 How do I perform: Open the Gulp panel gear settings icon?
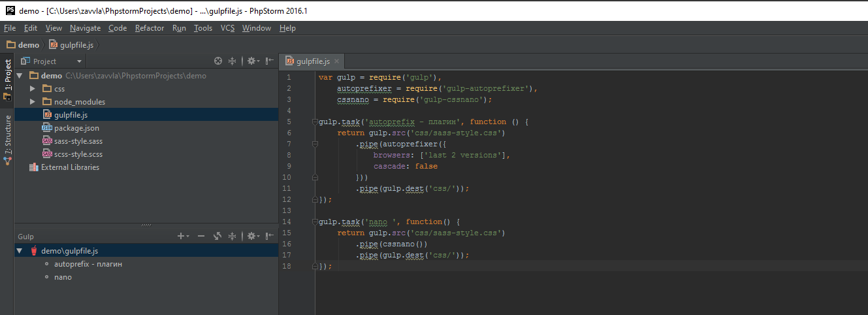tap(253, 236)
